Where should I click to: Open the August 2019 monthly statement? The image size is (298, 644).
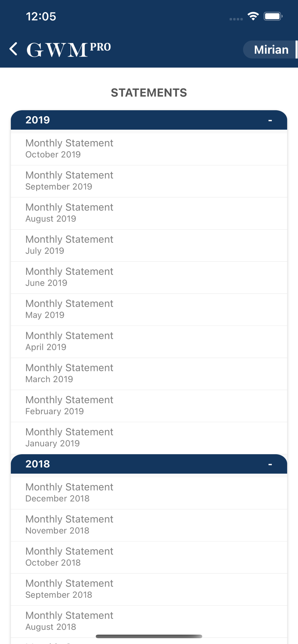[149, 213]
